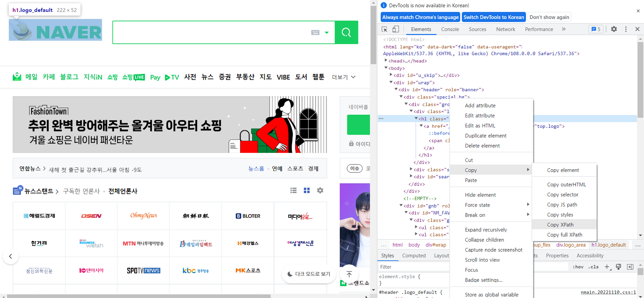This screenshot has width=644, height=298.
Task: Open Force state submenu
Action: (x=491, y=205)
